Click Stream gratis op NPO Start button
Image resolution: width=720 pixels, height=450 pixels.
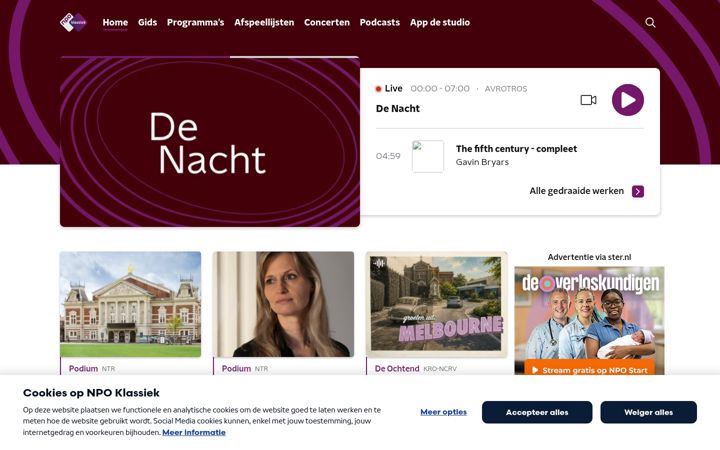[590, 370]
